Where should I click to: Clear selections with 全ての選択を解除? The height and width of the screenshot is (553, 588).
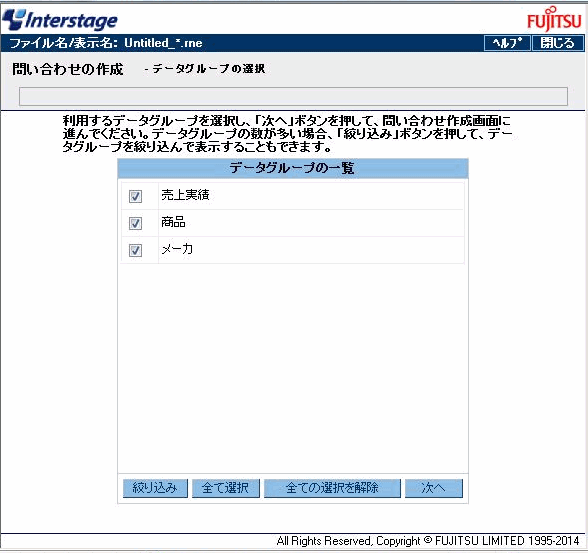332,488
